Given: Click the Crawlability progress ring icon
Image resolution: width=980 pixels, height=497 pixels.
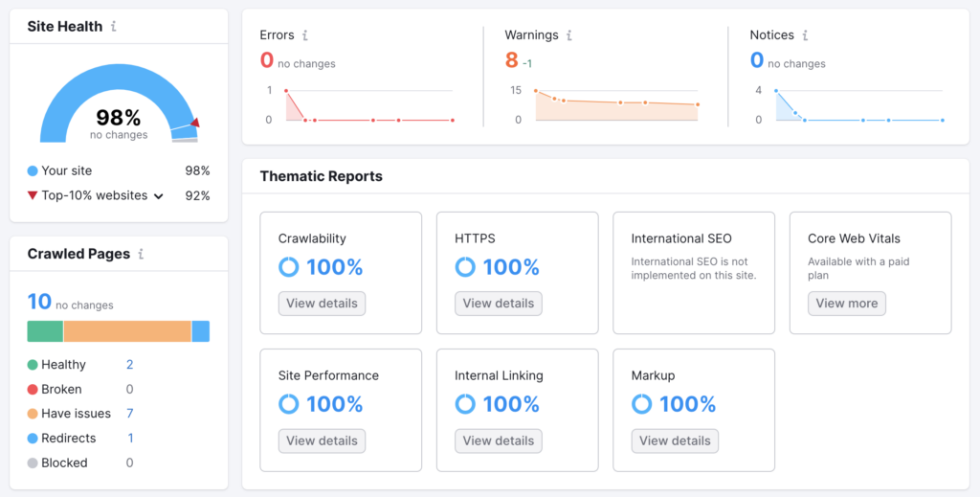Looking at the screenshot, I should click(289, 267).
